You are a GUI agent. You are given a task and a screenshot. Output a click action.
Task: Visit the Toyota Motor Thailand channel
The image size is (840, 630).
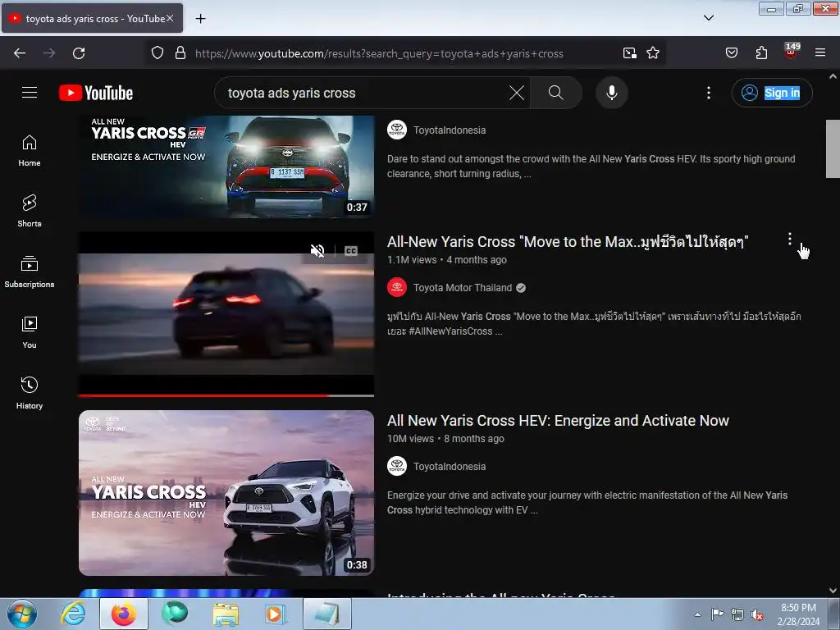pyautogui.click(x=463, y=288)
